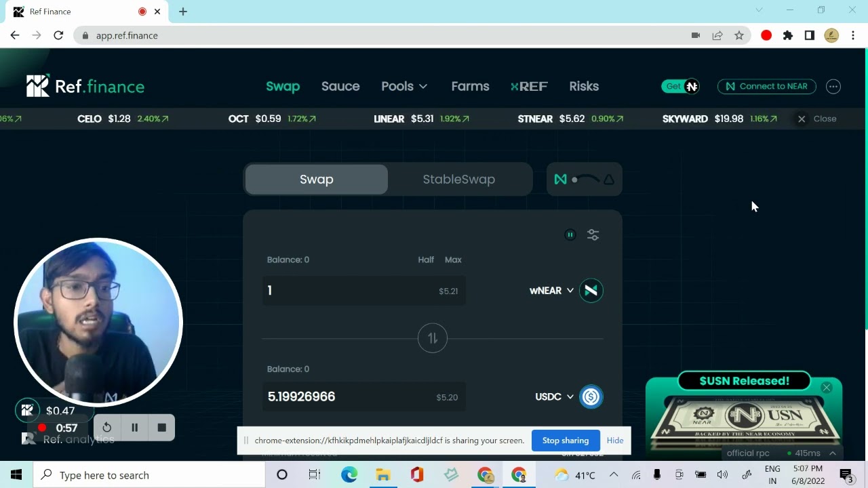Open Chrome extensions puzzle icon
The width and height of the screenshot is (868, 488).
tap(788, 35)
